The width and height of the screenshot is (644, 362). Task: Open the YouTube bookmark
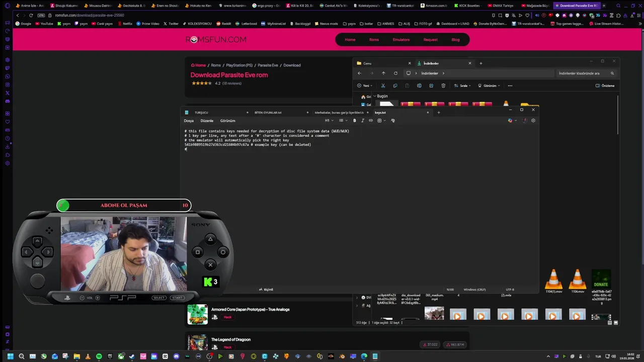pyautogui.click(x=44, y=24)
